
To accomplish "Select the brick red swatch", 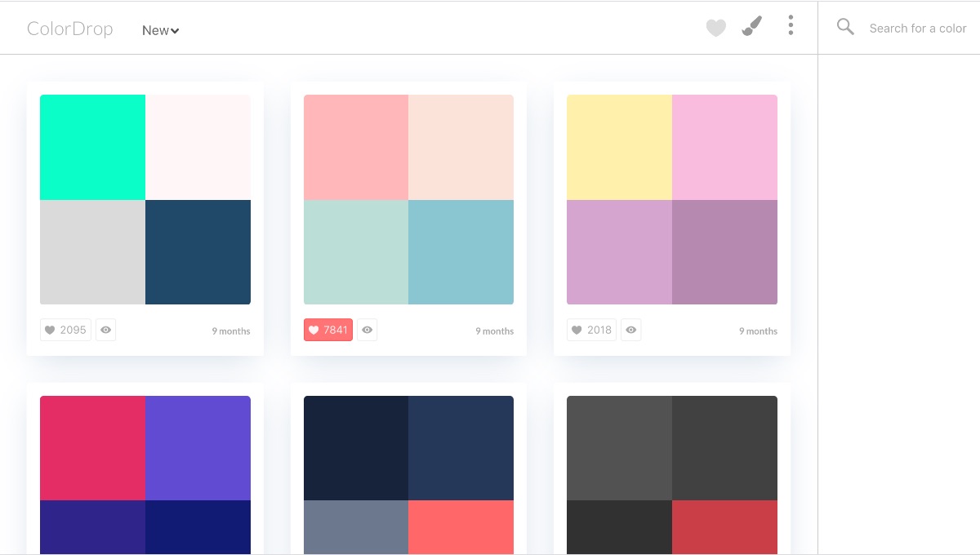I will click(x=724, y=527).
